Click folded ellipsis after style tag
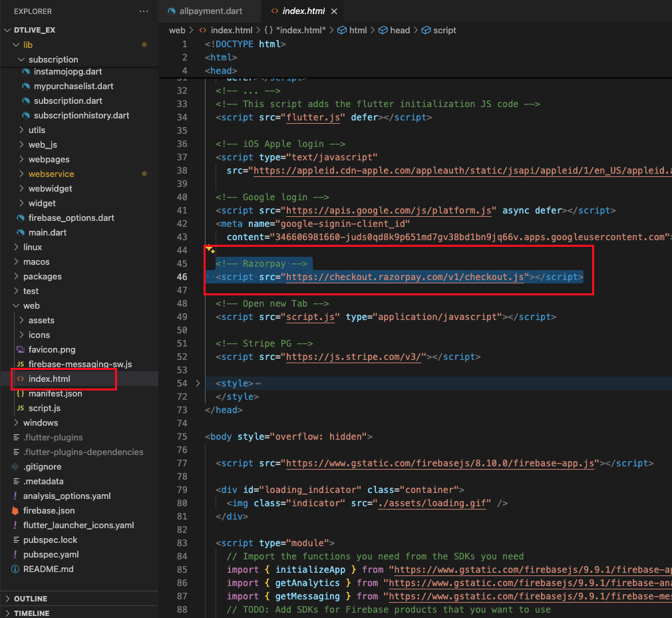Viewport: 672px width, 618px height. pos(258,384)
